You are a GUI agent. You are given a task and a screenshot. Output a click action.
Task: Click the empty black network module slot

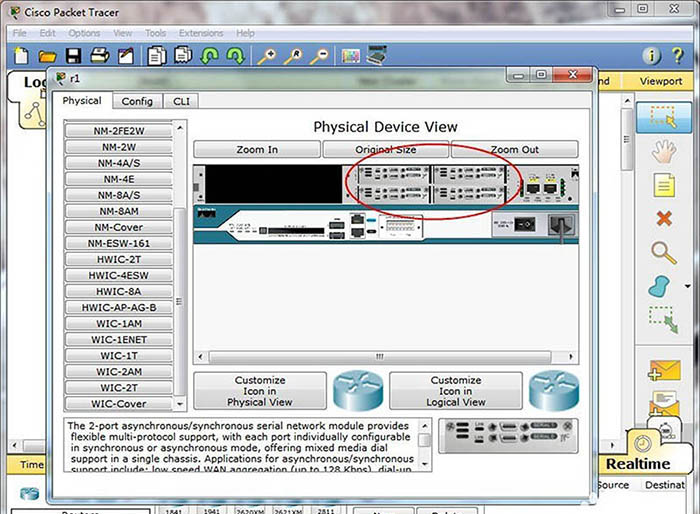point(273,184)
